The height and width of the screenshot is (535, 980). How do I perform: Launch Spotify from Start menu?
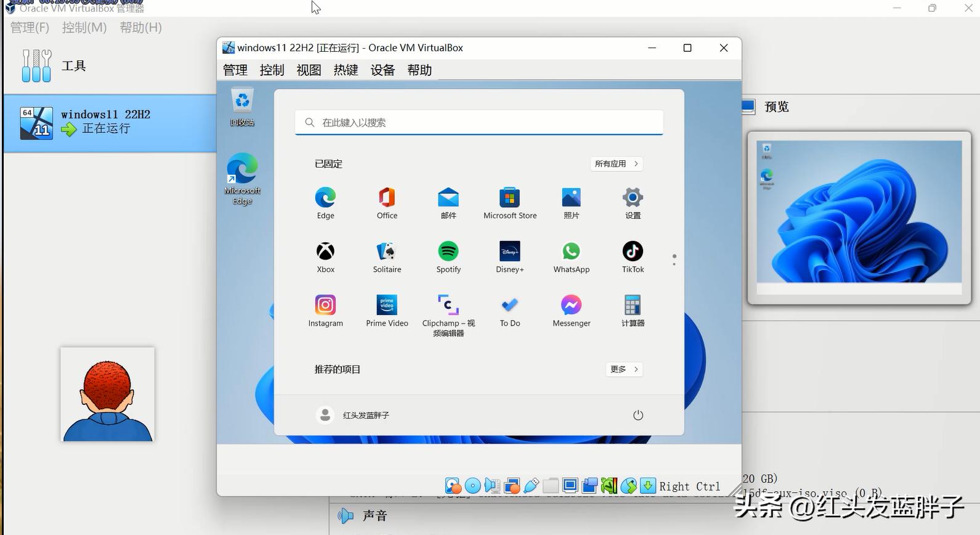(x=448, y=257)
